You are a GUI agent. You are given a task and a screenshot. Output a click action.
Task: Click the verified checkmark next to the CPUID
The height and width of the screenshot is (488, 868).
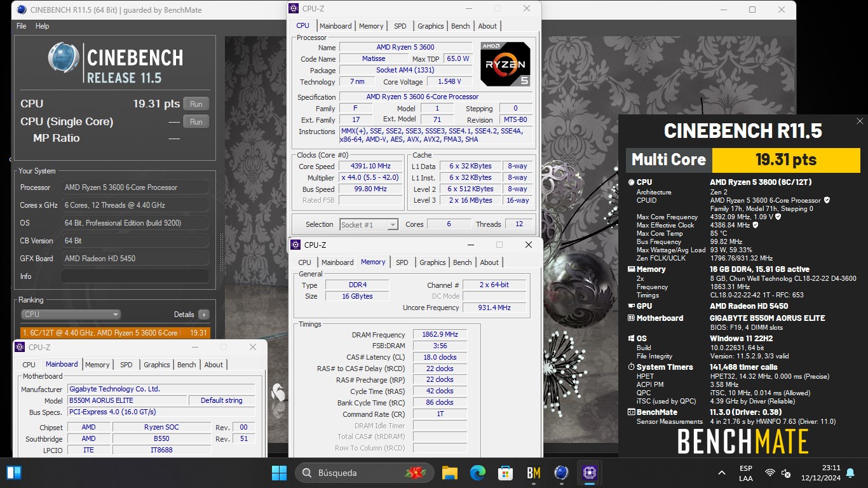tap(827, 200)
